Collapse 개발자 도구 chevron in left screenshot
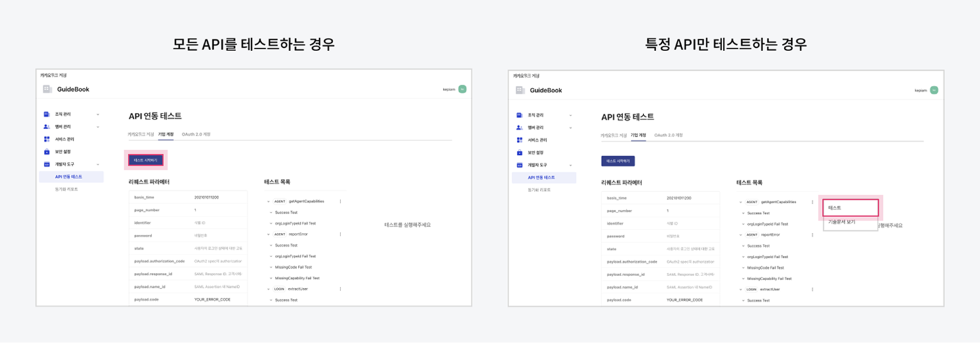The height and width of the screenshot is (343, 980). (98, 164)
